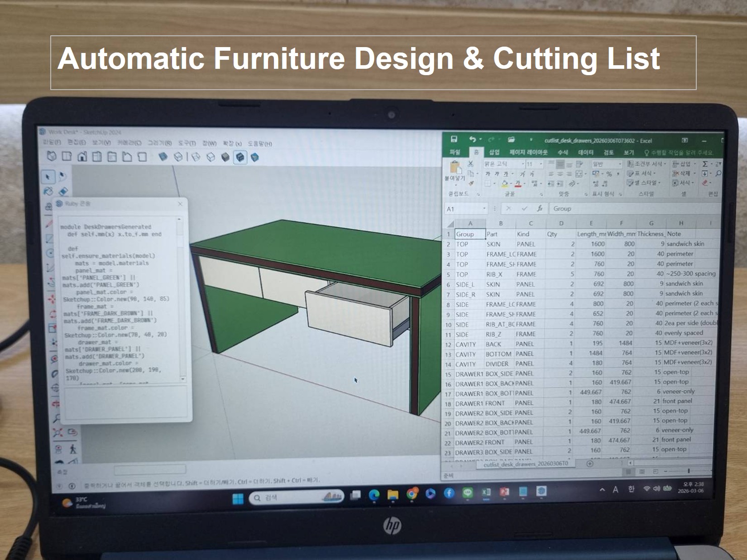The image size is (747, 560).
Task: Click the insert function fx icon
Action: click(x=540, y=209)
